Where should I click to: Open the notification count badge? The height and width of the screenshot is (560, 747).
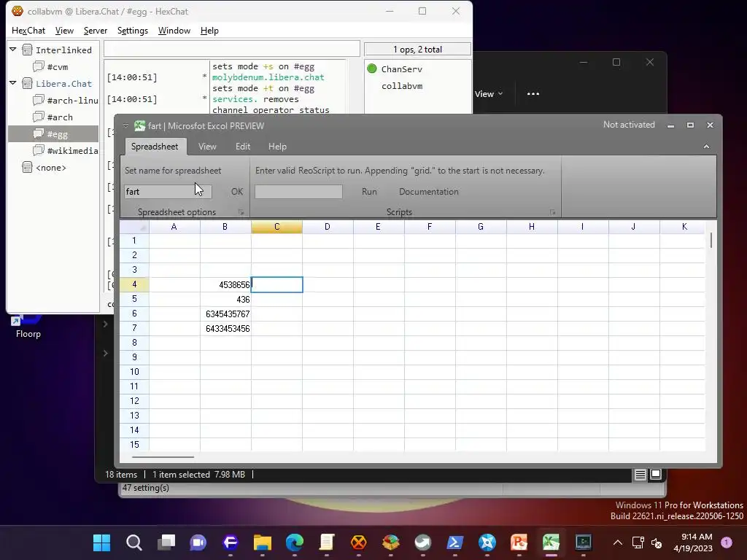pos(727,542)
